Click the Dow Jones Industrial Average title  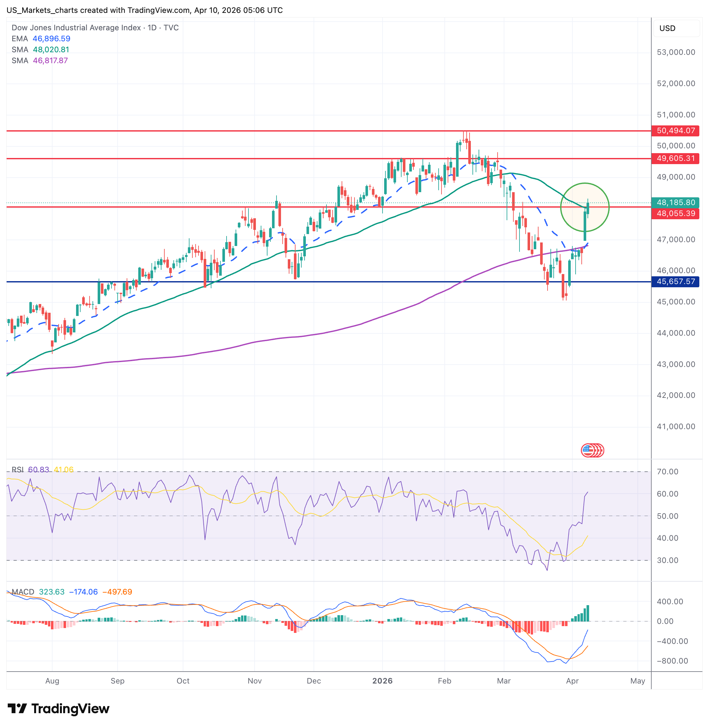pyautogui.click(x=76, y=28)
